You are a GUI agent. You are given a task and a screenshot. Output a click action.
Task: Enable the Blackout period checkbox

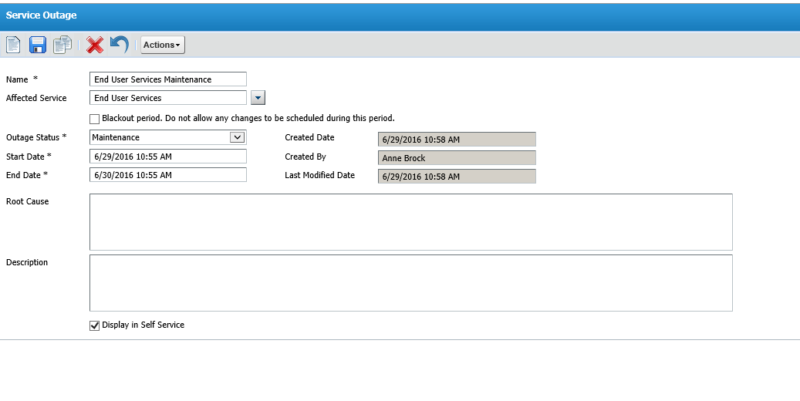pos(95,118)
